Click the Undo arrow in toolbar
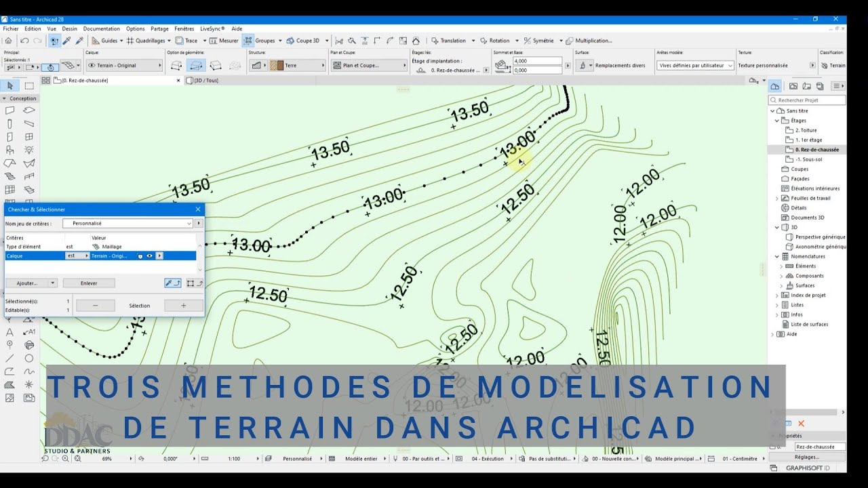 [x=24, y=41]
